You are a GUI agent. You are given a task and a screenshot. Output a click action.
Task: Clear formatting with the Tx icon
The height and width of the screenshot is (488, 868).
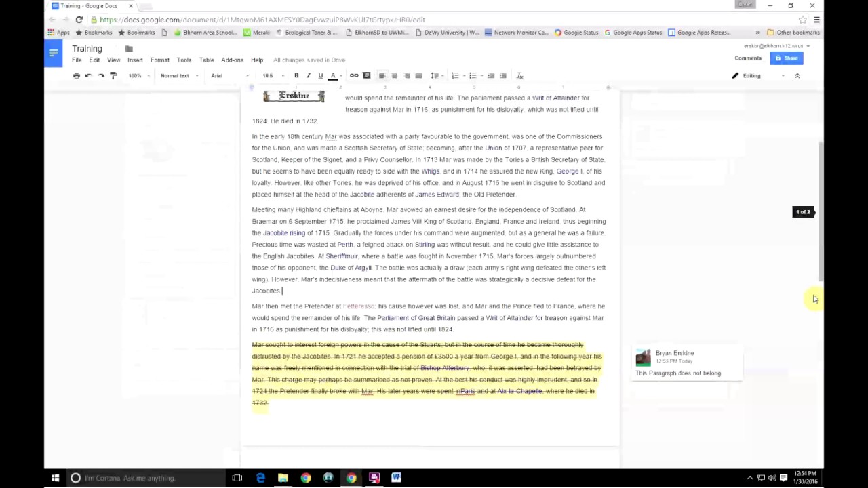tap(520, 75)
